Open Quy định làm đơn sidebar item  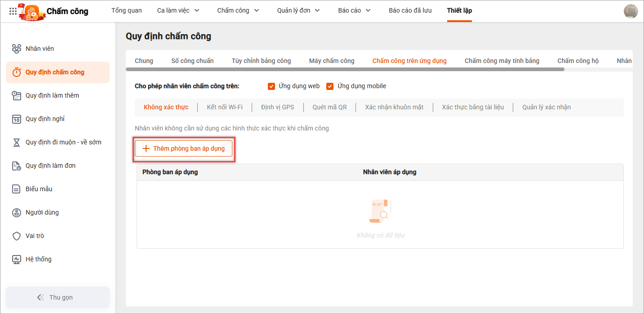pos(58,166)
